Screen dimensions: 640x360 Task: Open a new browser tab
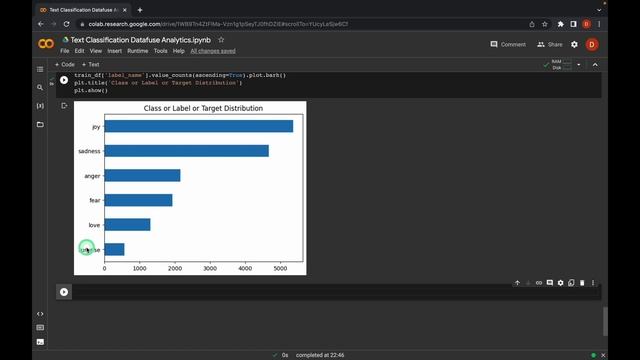pyautogui.click(x=140, y=10)
